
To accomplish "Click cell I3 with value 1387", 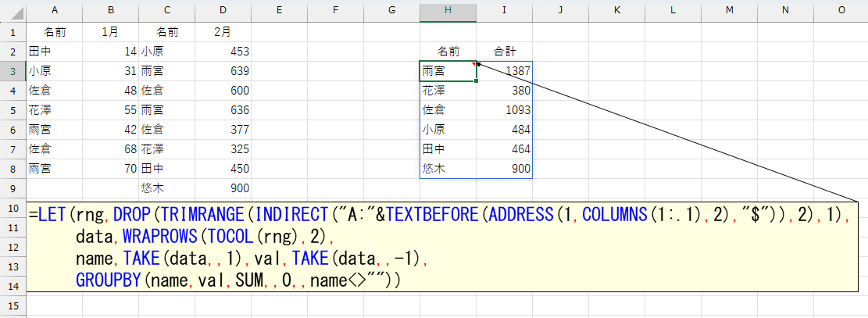I will [505, 71].
